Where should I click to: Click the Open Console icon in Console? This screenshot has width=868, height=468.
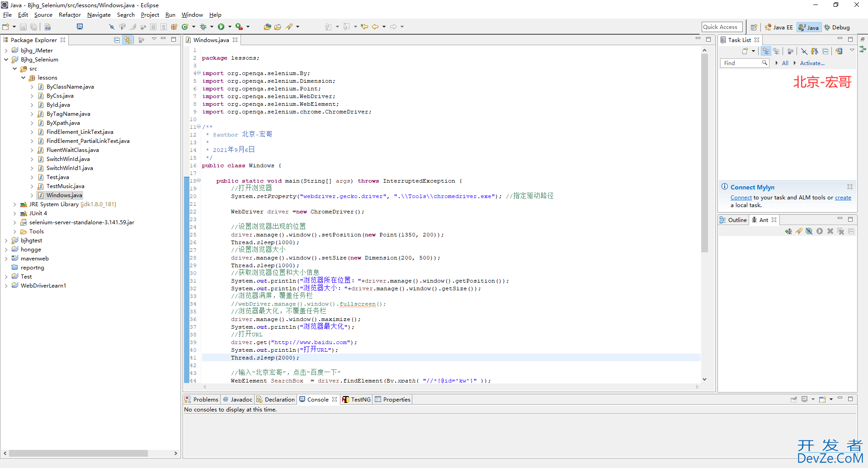(x=822, y=399)
